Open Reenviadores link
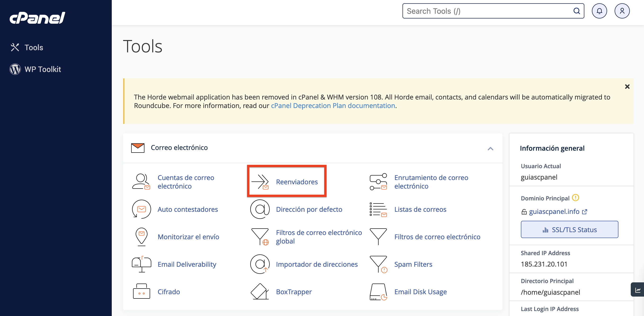644x316 pixels. point(297,182)
